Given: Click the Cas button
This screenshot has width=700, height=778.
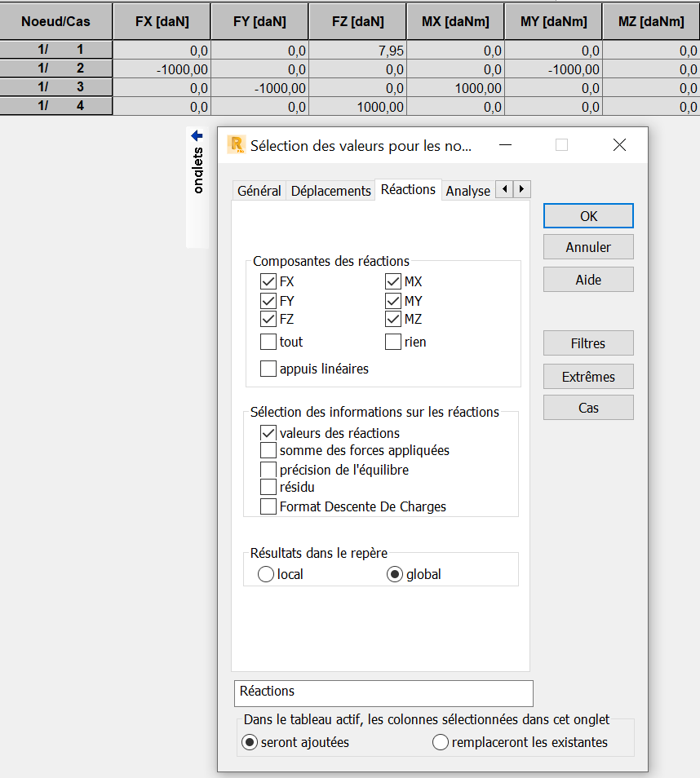Looking at the screenshot, I should [588, 408].
